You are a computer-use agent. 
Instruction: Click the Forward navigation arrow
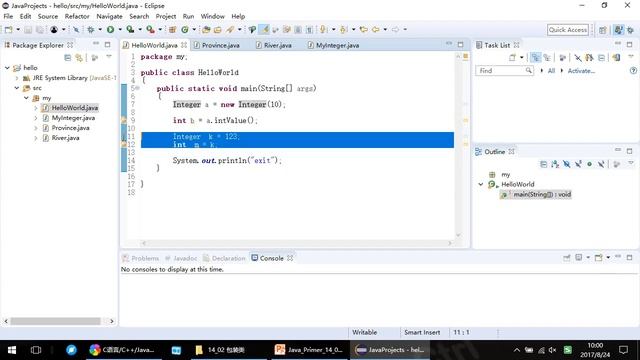[395, 29]
